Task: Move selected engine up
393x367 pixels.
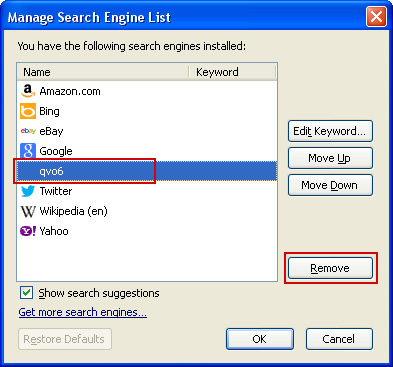Action: [330, 158]
